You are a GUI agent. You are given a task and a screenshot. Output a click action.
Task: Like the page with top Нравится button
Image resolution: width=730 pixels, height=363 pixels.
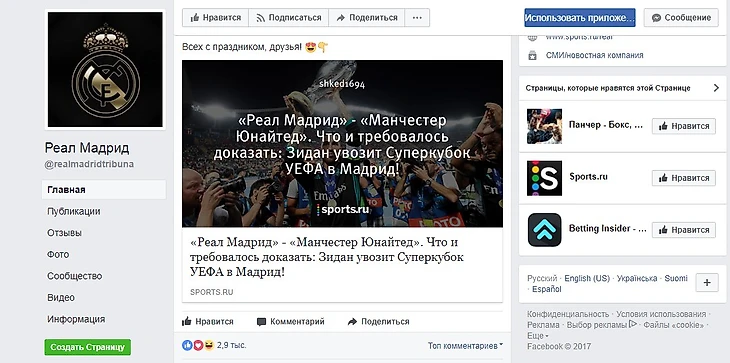click(215, 18)
